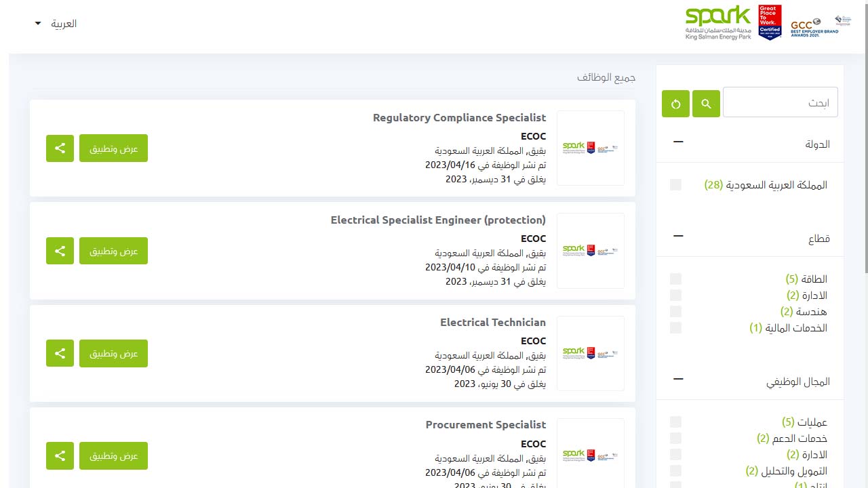Check the الخدمات المالية (1) filter
The height and width of the screenshot is (488, 868).
[x=675, y=327]
